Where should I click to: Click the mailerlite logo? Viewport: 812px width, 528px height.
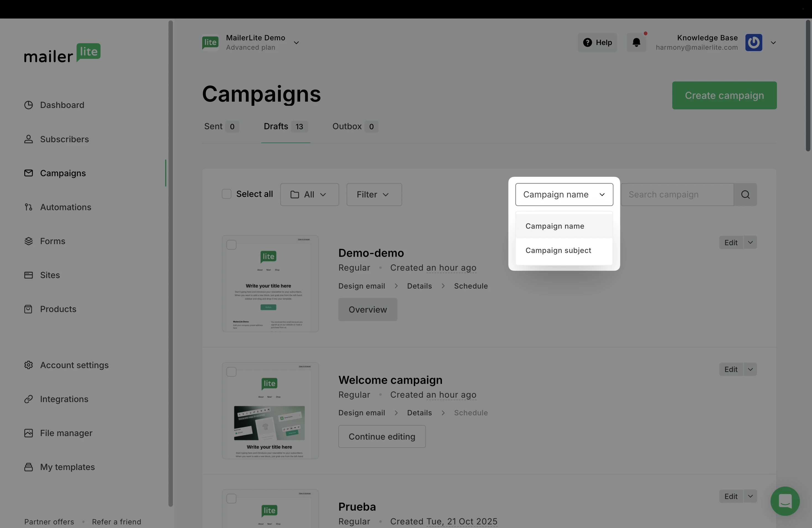62,53
